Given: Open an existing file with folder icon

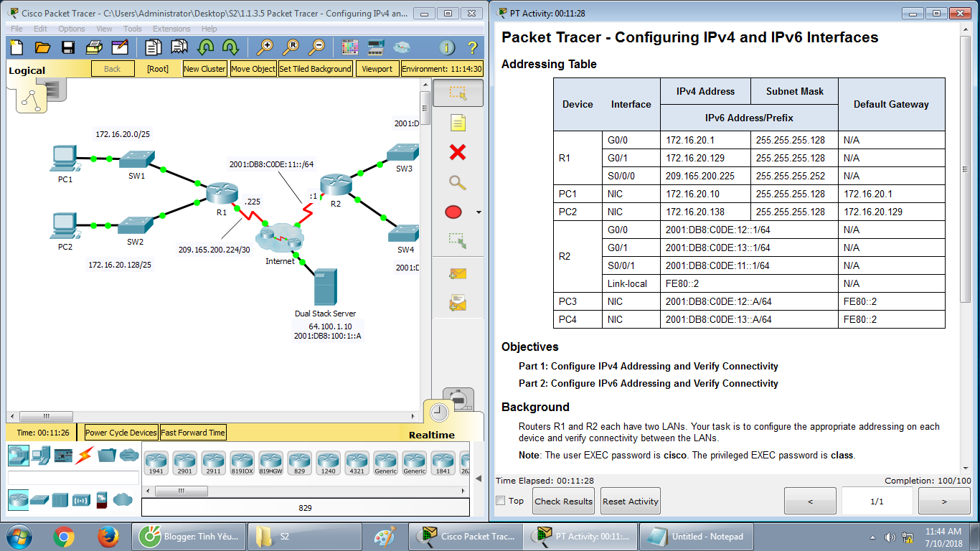Looking at the screenshot, I should click(x=42, y=47).
